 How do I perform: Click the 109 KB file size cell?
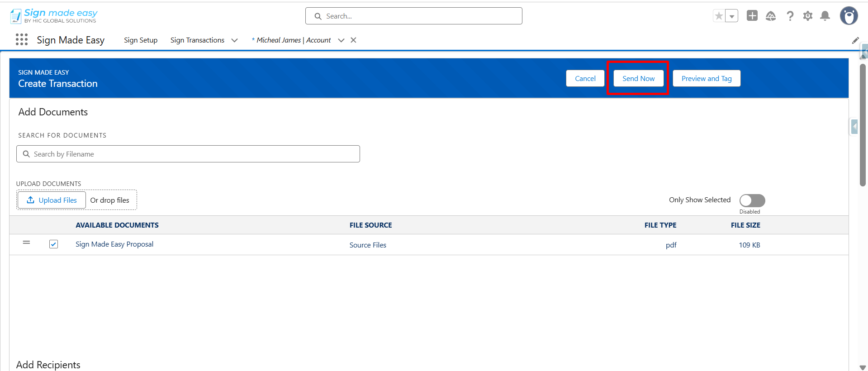(x=749, y=245)
